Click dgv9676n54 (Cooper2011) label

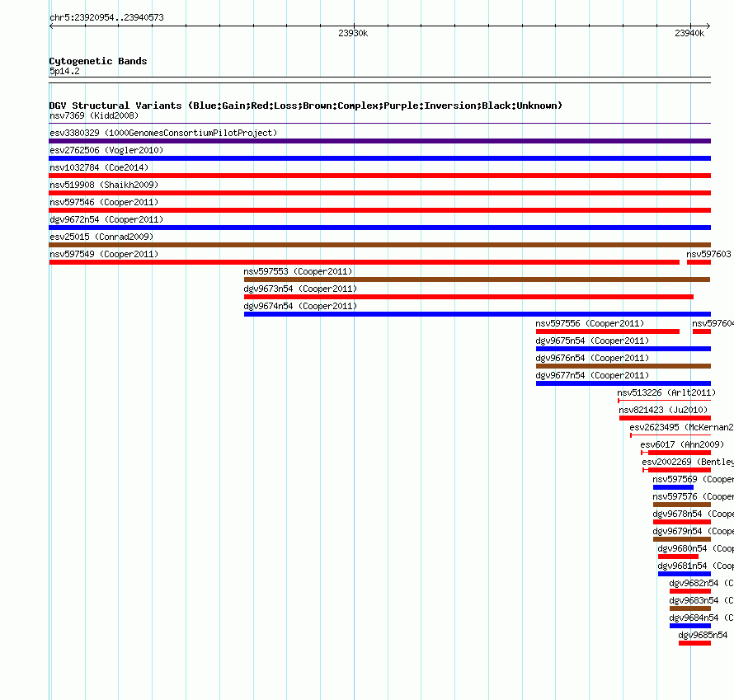[592, 358]
